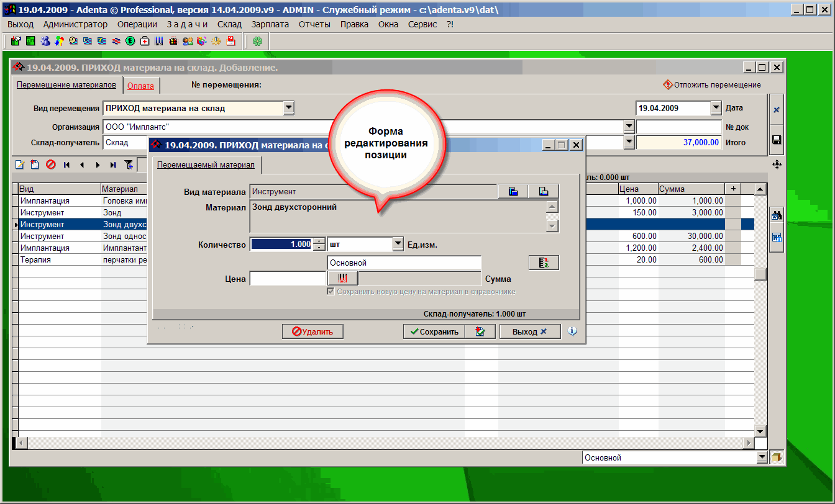Click the 'Сохранить' button
The image size is (835, 504).
click(434, 331)
